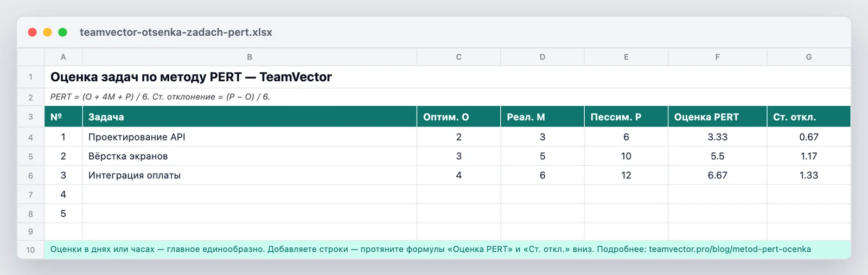The height and width of the screenshot is (275, 868).
Task: Select row 2 header
Action: point(31,97)
